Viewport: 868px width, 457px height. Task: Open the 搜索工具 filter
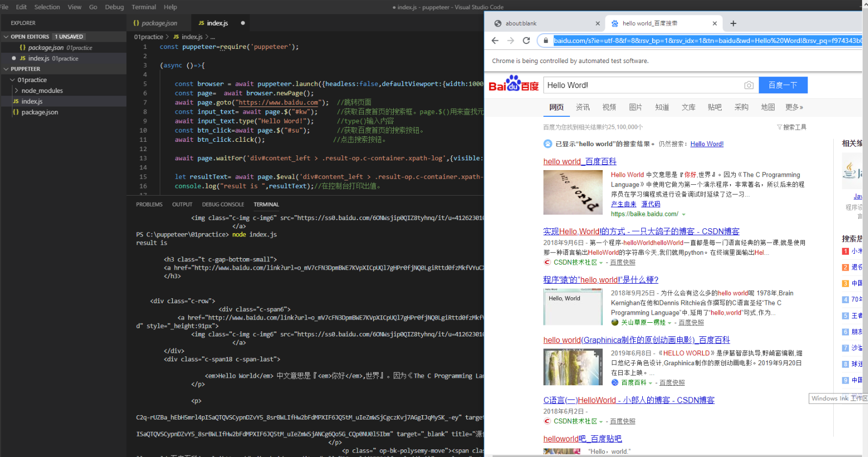click(792, 127)
